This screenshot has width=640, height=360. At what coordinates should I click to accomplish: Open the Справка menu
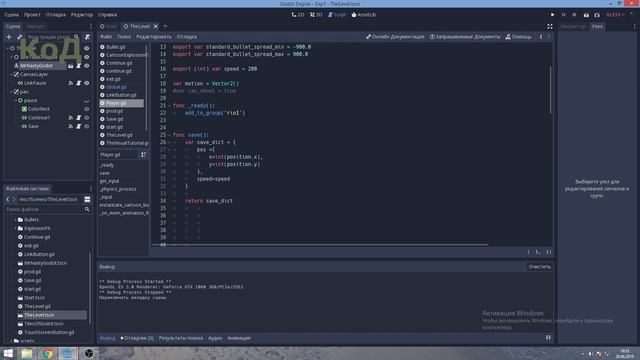click(x=107, y=15)
